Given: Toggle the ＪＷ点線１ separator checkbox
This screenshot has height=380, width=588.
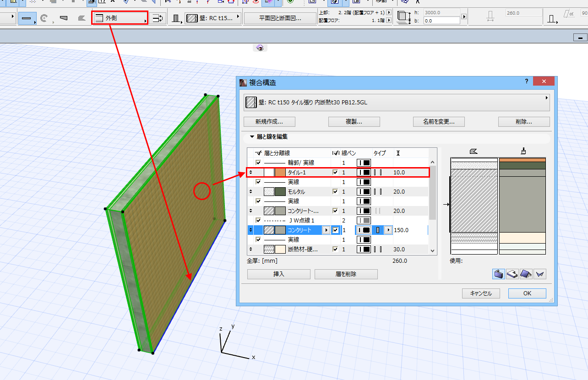Looking at the screenshot, I should point(258,221).
